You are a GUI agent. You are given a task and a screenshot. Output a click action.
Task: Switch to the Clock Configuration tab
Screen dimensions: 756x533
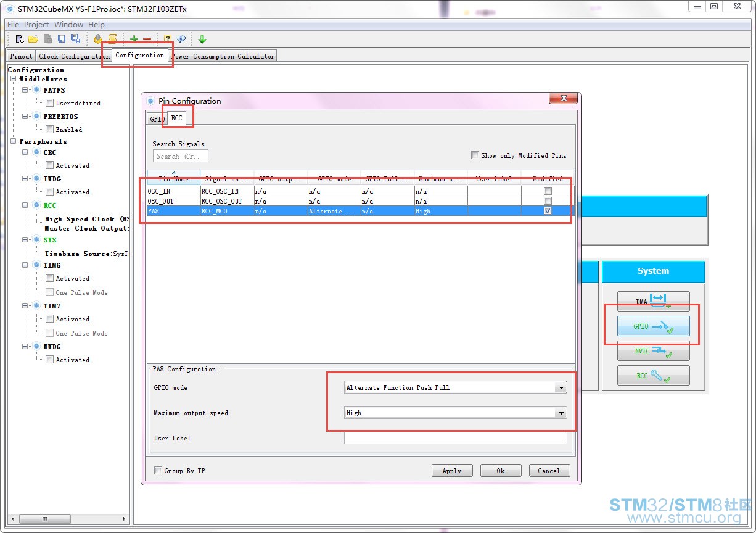(74, 56)
